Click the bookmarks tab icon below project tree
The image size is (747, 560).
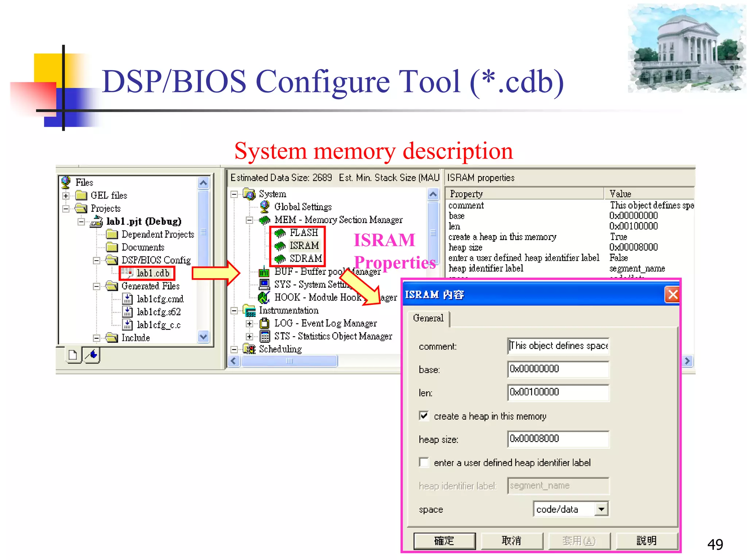pyautogui.click(x=92, y=355)
